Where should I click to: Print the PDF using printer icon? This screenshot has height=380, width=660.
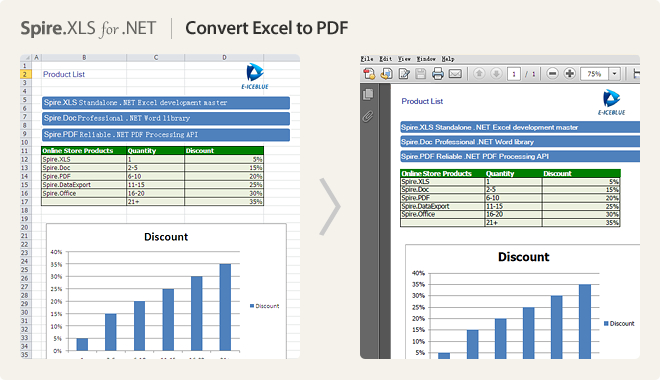tap(438, 74)
